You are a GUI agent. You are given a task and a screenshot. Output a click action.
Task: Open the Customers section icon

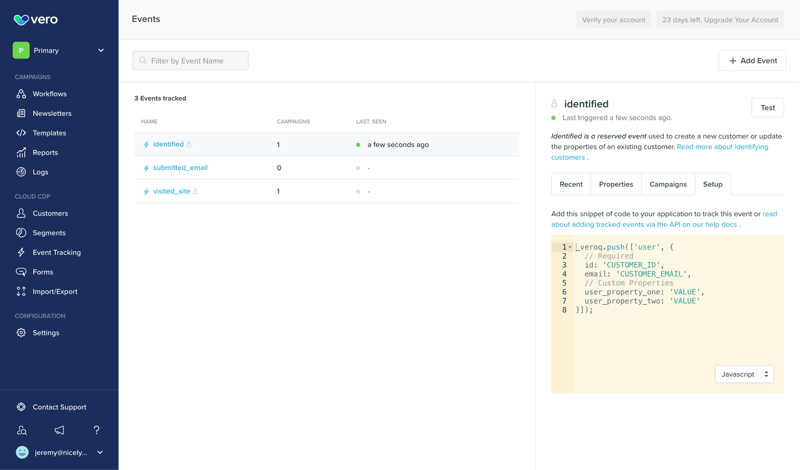coord(21,213)
